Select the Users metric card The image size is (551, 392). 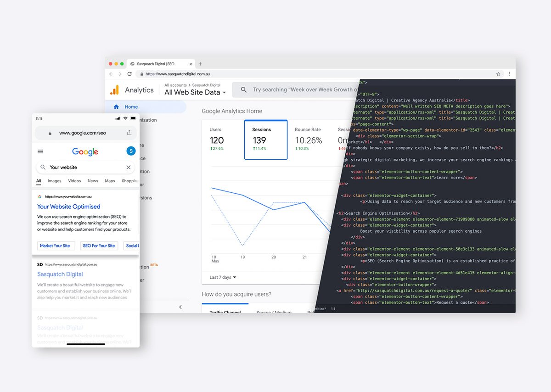click(223, 140)
